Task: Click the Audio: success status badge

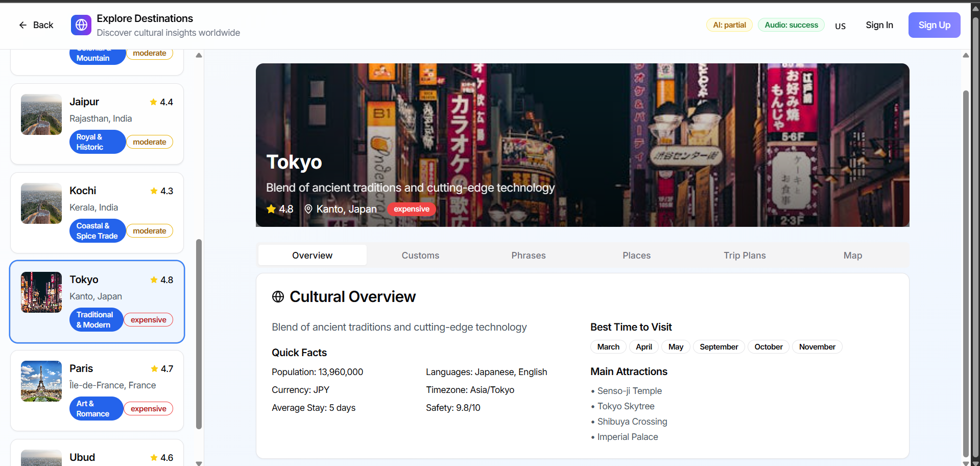Action: pos(791,25)
